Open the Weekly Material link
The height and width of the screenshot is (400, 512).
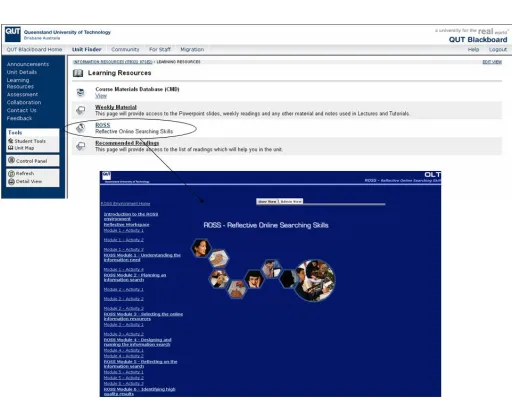pos(116,107)
